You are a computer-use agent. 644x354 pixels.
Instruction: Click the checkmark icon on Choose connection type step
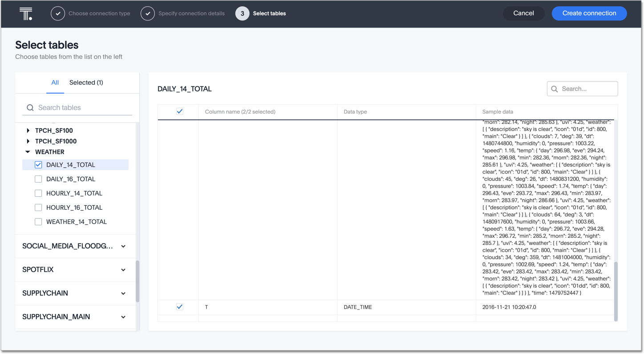58,13
